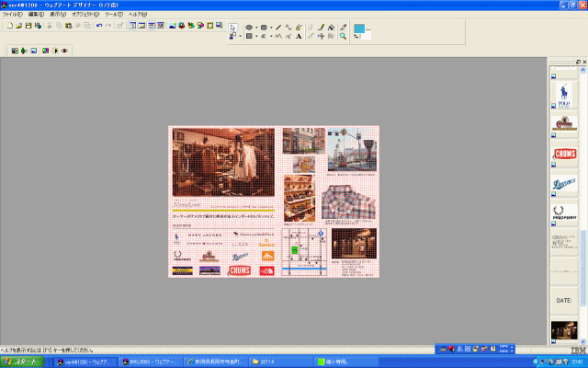Open the オブジェクト menu
Screen dimensions: 588x368
point(85,15)
